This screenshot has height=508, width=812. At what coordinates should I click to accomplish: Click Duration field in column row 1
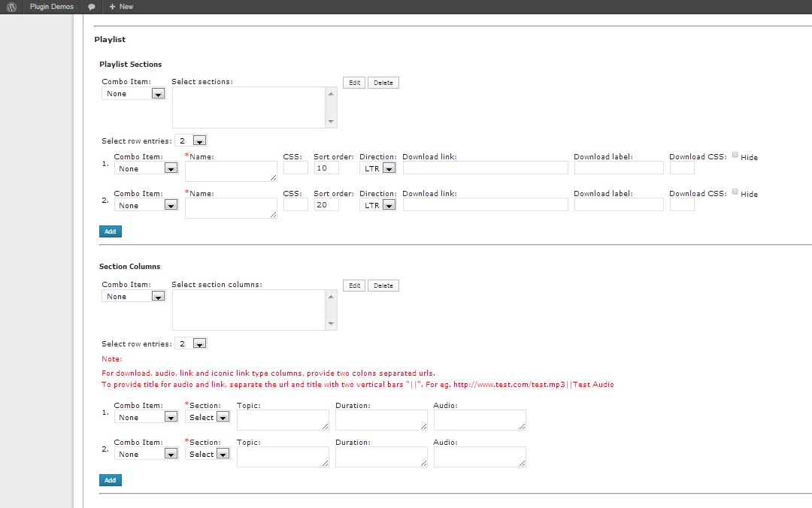pos(381,420)
